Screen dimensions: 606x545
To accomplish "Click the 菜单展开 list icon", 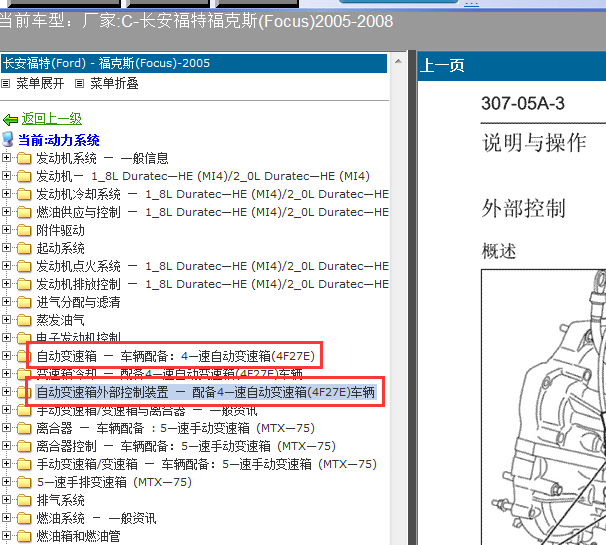I will (5, 83).
